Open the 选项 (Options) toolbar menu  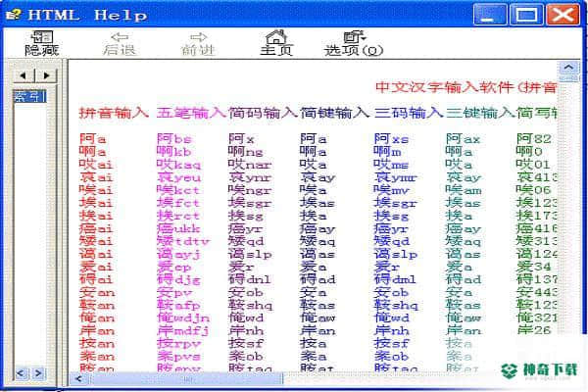pos(354,43)
